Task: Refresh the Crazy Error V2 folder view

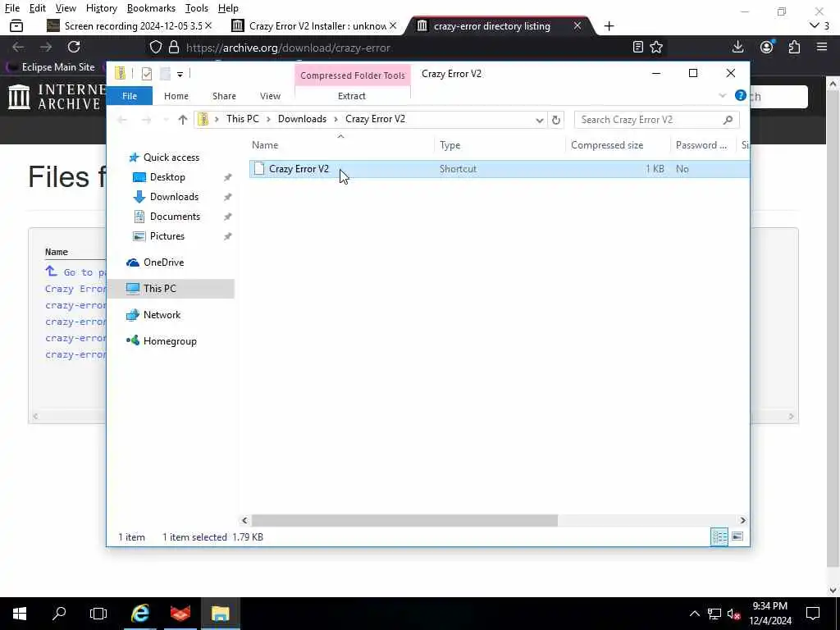Action: coord(556,120)
